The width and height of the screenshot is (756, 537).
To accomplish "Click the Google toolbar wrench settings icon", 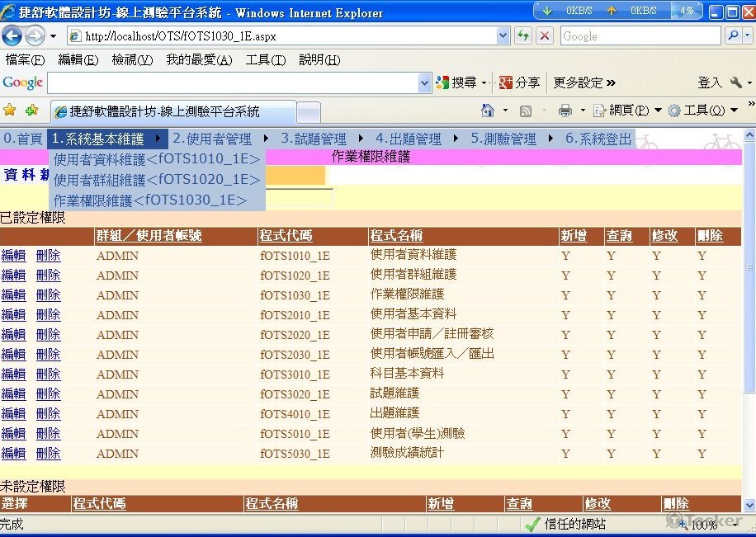I will coord(735,82).
